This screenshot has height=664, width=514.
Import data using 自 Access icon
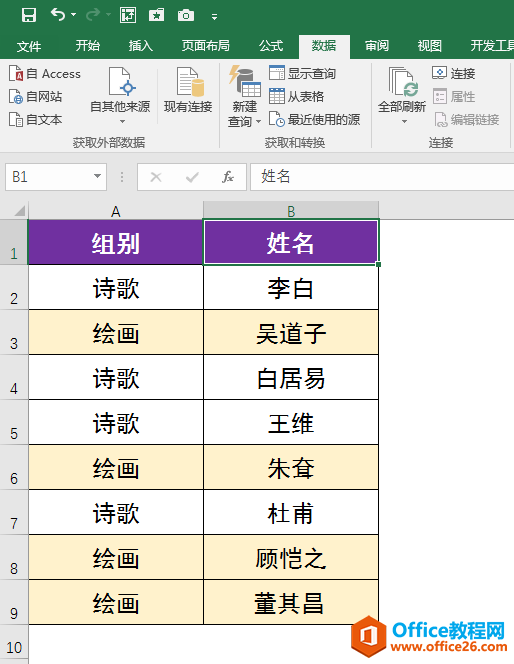(x=16, y=73)
